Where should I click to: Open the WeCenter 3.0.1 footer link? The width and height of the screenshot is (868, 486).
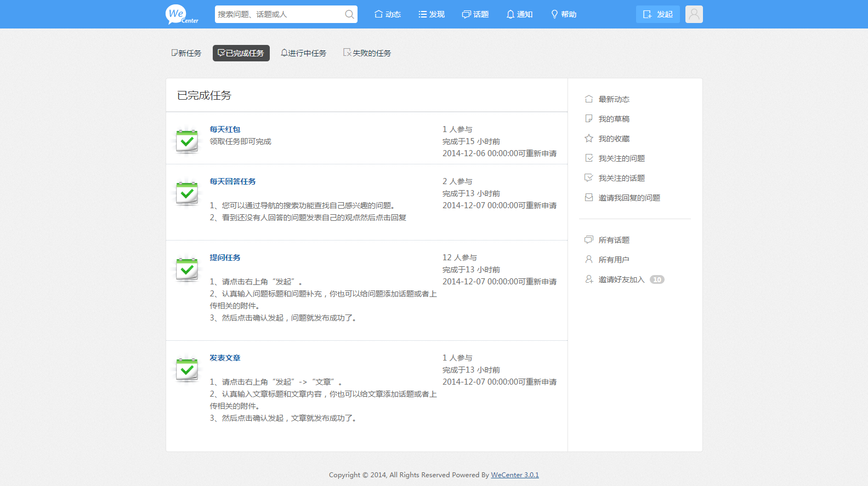point(515,475)
